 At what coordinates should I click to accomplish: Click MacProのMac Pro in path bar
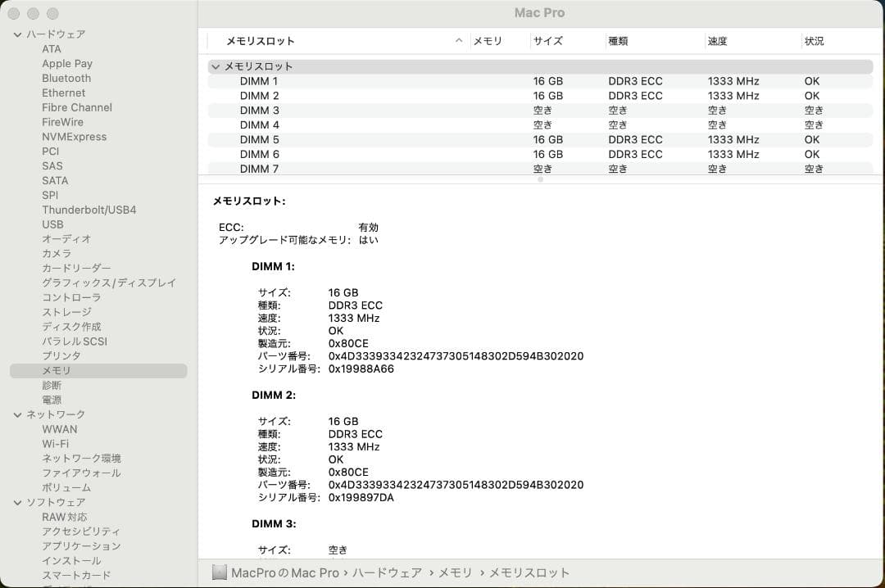click(x=285, y=572)
